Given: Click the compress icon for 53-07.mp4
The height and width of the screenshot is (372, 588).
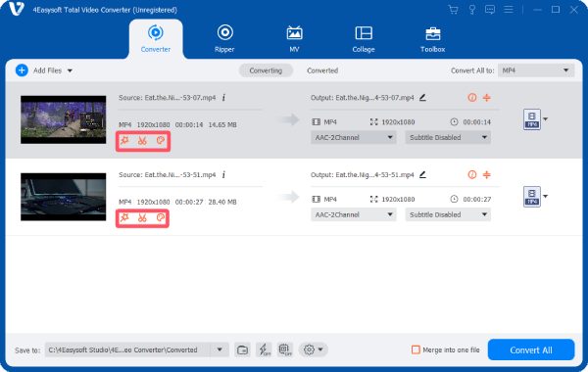Looking at the screenshot, I should coord(487,98).
